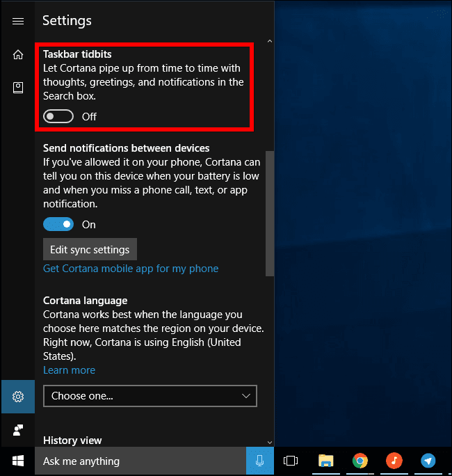Screen dimensions: 452x476
Task: Turn off Send notifications between devices toggle
Action: pyautogui.click(x=58, y=224)
